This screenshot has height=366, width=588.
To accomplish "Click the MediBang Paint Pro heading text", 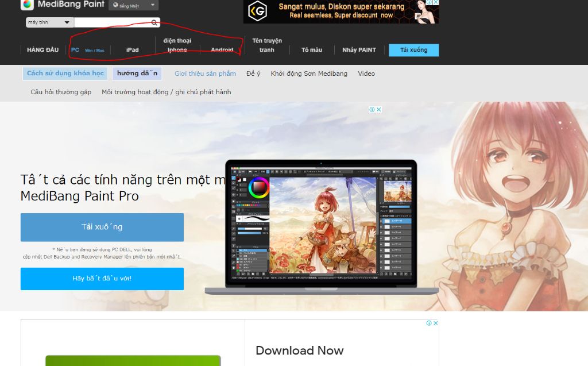I will pyautogui.click(x=79, y=196).
